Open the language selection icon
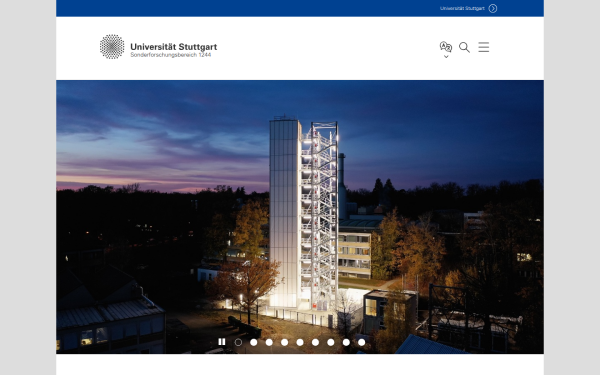The height and width of the screenshot is (375, 600). pyautogui.click(x=446, y=47)
